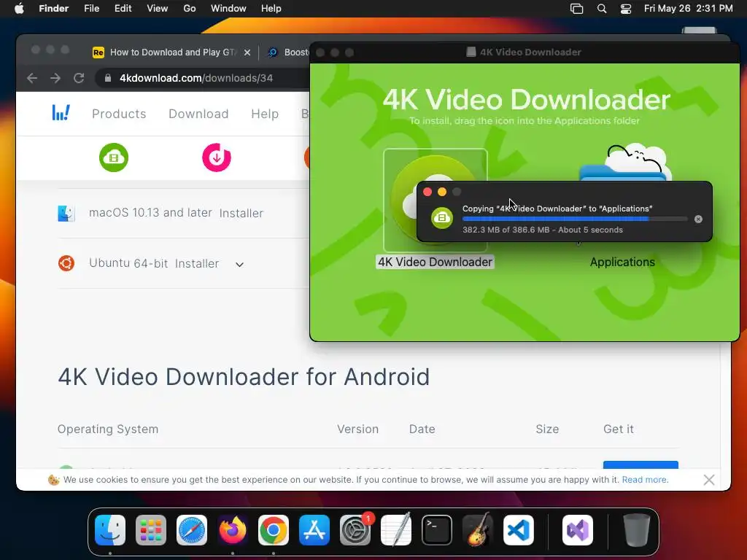The width and height of the screenshot is (747, 560).
Task: Launch Firefox from the Dock
Action: coord(233,530)
